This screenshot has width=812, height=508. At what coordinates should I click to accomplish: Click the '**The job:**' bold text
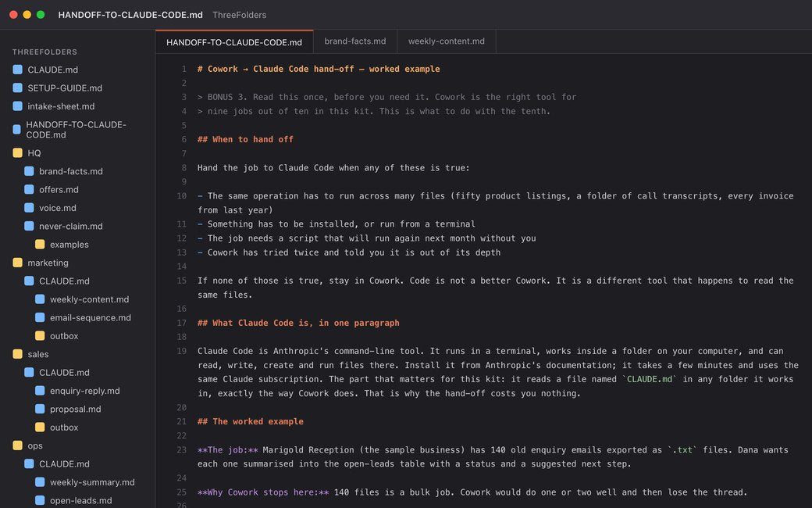click(228, 450)
